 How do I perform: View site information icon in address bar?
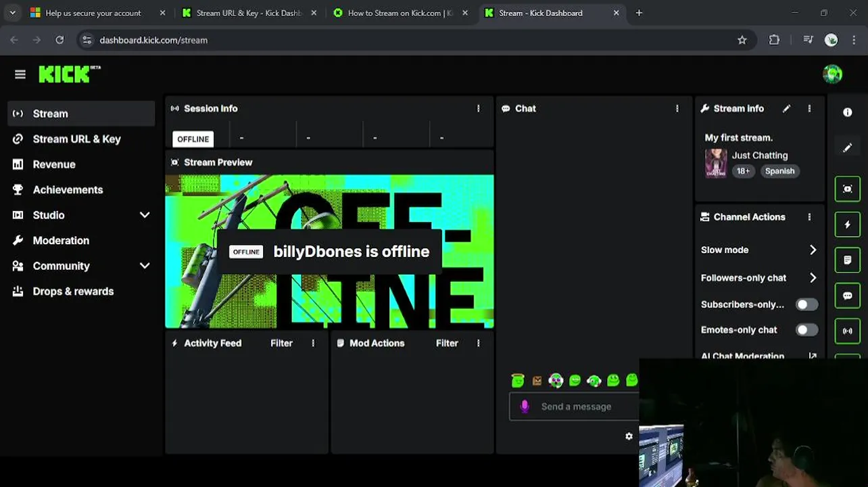coord(87,40)
